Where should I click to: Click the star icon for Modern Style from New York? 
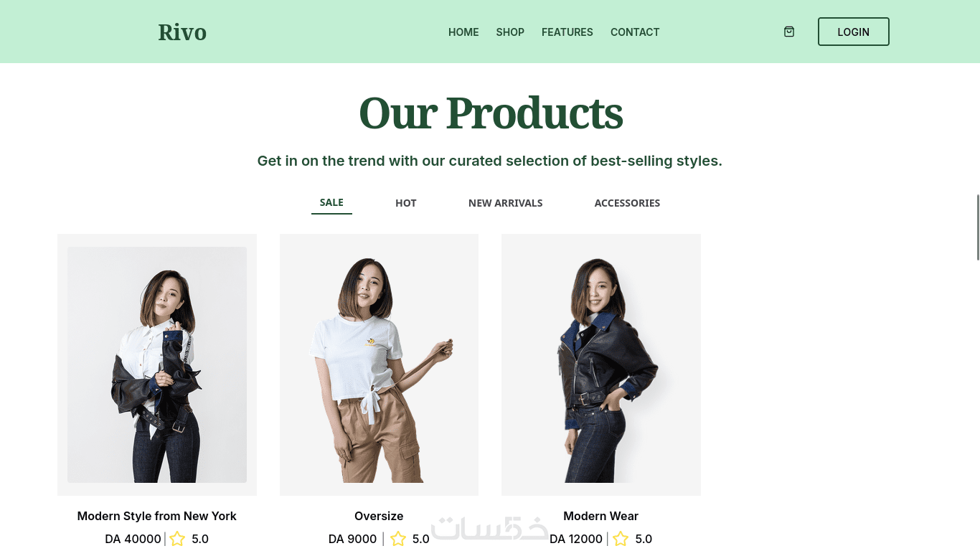tap(177, 539)
